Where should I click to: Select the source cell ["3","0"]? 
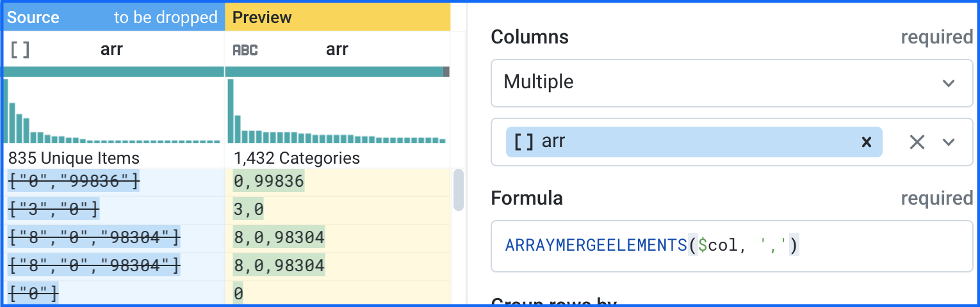tap(54, 209)
